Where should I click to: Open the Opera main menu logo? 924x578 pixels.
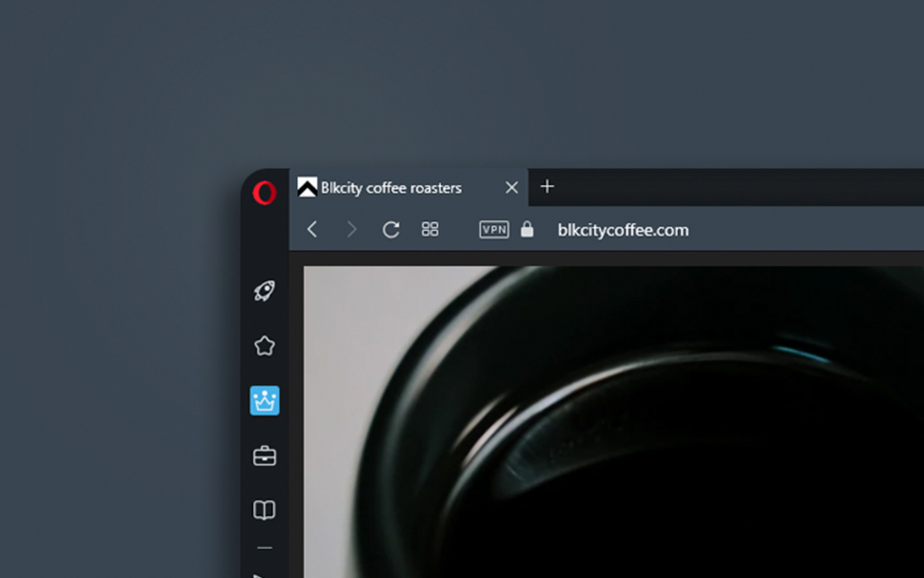[x=264, y=193]
